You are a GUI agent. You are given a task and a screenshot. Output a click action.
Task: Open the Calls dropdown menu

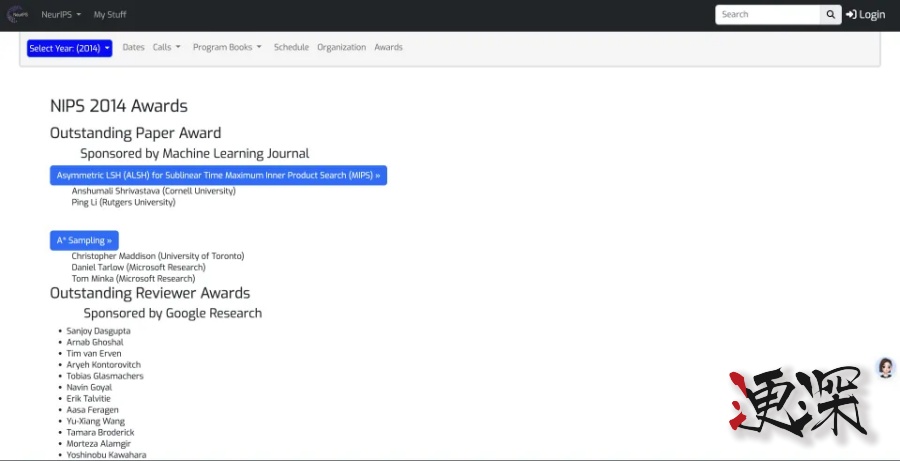point(166,47)
